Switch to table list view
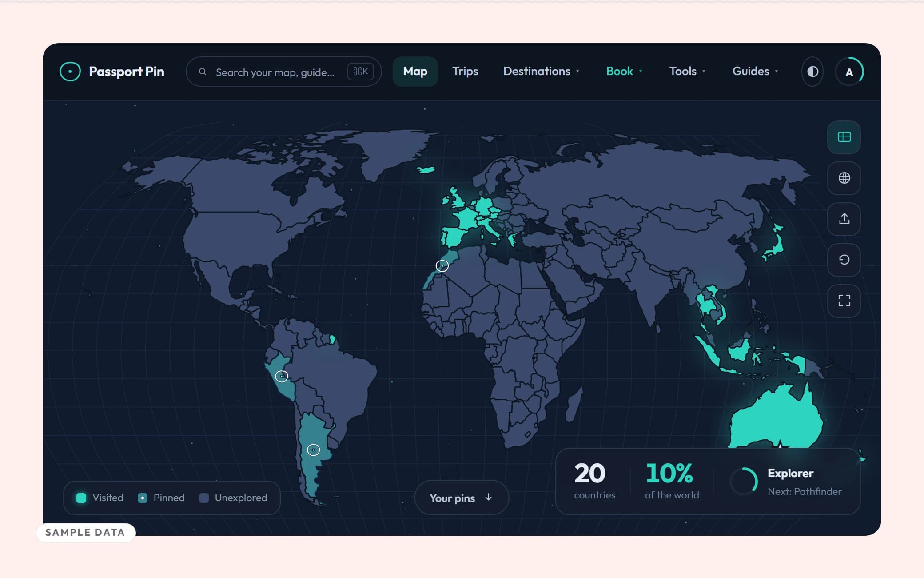This screenshot has width=924, height=578. pyautogui.click(x=844, y=137)
